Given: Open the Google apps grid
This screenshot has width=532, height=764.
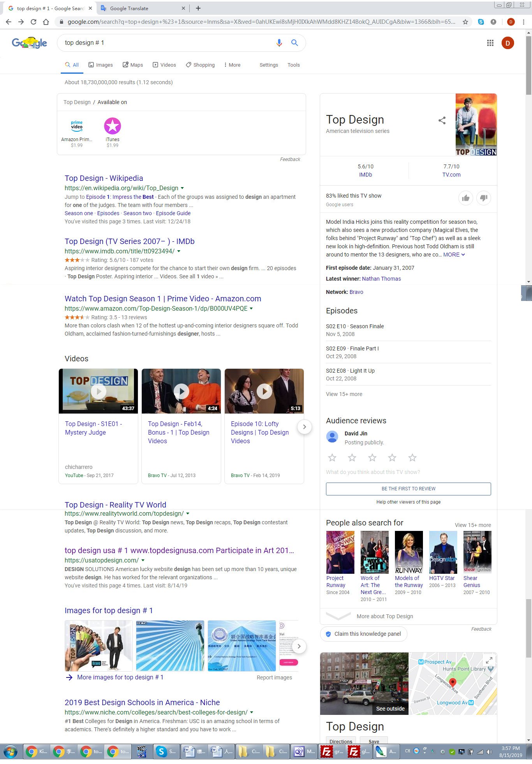Looking at the screenshot, I should [490, 43].
